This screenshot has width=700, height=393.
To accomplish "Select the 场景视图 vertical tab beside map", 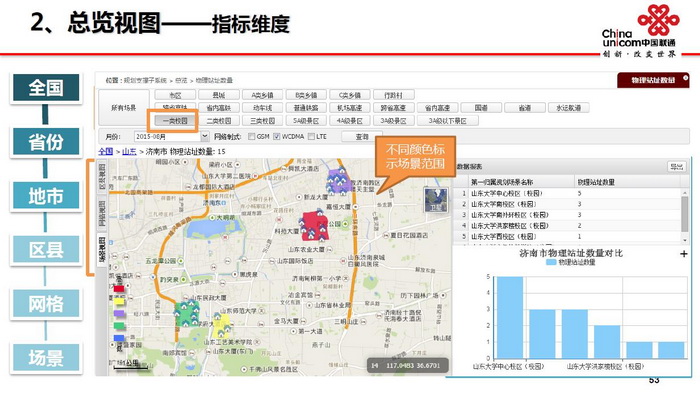I will click(x=102, y=249).
